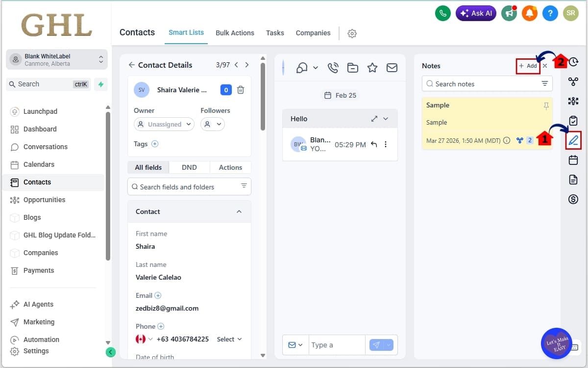Open Opportunities from the left sidebar
The width and height of the screenshot is (588, 368).
point(45,200)
